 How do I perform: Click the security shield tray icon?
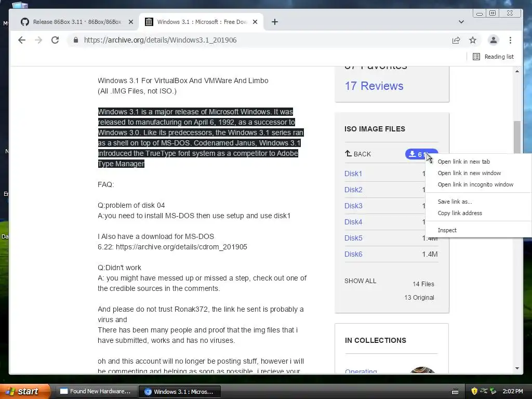(474, 391)
